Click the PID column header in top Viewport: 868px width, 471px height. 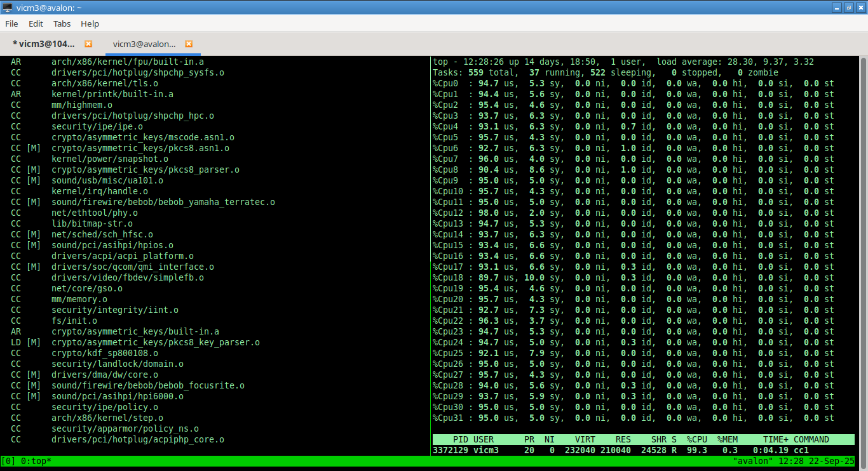pyautogui.click(x=461, y=439)
